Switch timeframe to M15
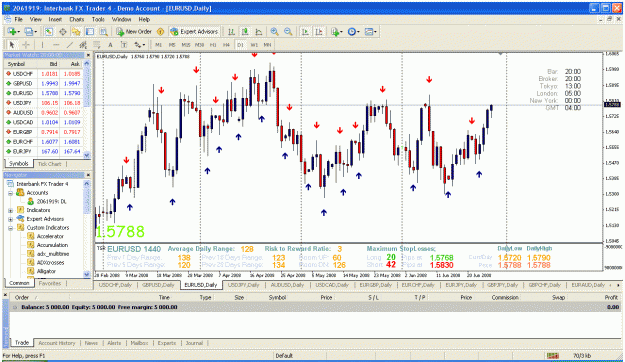 186,45
